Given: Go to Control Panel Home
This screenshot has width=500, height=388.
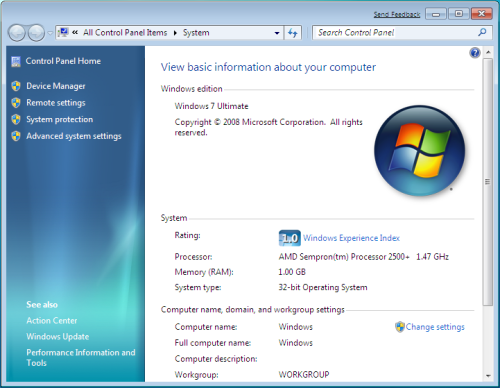Looking at the screenshot, I should point(63,61).
